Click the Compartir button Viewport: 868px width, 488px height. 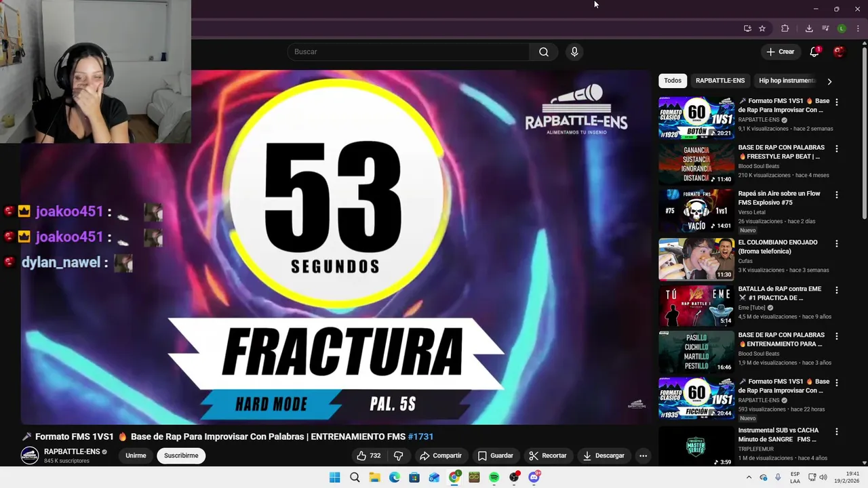point(440,455)
